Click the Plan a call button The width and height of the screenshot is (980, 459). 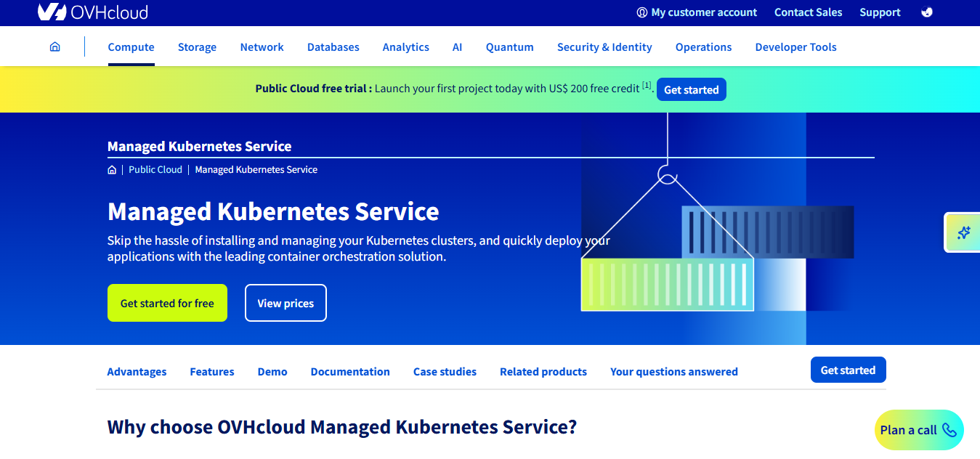pos(919,430)
